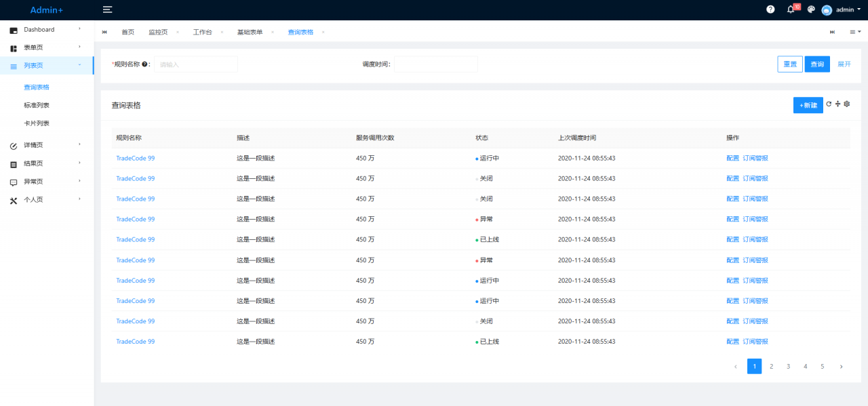Go to page 5 in pagination
Image resolution: width=868 pixels, height=406 pixels.
click(823, 367)
